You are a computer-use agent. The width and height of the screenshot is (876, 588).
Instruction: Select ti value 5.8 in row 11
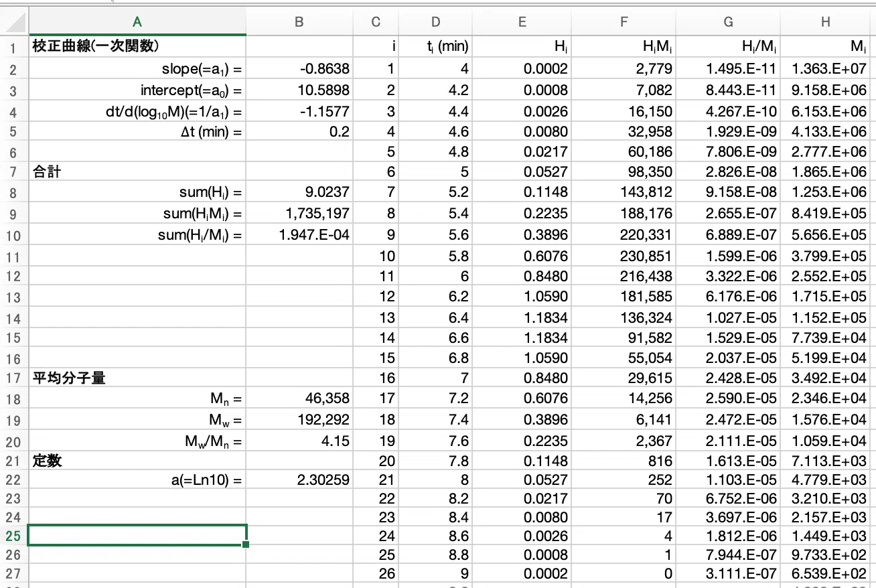click(436, 256)
